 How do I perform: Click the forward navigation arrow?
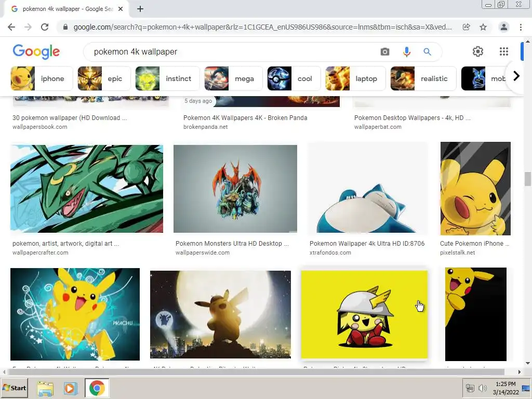click(28, 27)
